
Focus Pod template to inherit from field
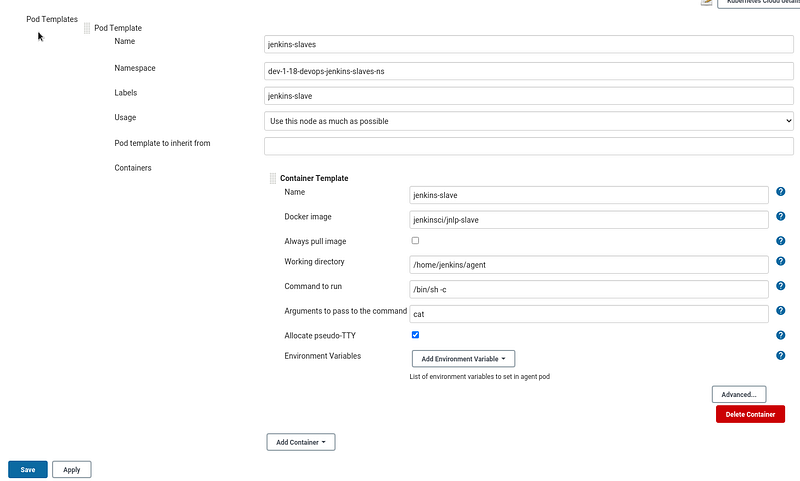point(529,146)
